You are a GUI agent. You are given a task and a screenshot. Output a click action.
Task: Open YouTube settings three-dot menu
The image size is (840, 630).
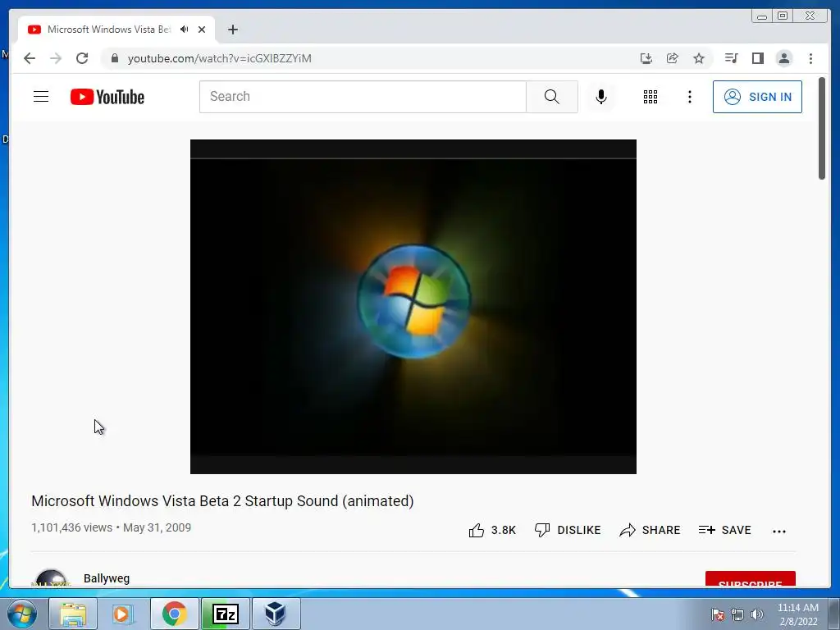click(689, 97)
